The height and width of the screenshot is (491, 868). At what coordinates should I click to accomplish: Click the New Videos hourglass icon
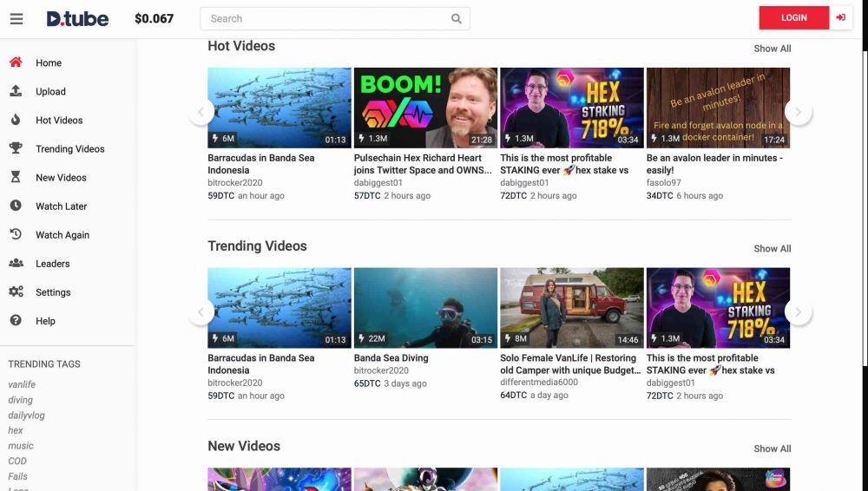click(x=16, y=177)
